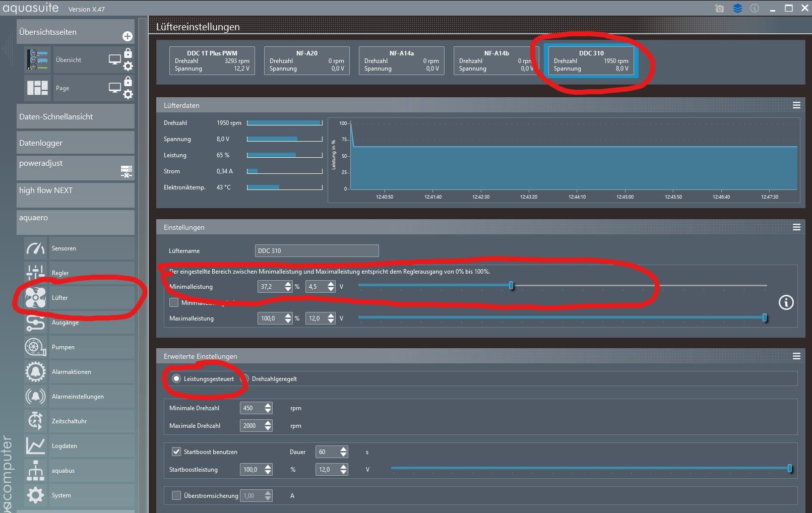Viewport: 812px width, 513px height.
Task: Adjust Minimalleistung percent stepper
Action: point(288,287)
